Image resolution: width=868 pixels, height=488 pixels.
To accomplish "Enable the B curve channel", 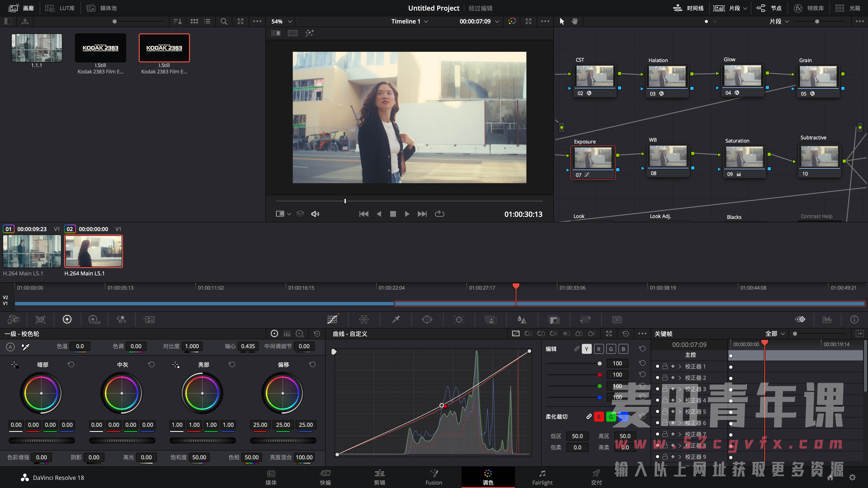I will point(623,349).
